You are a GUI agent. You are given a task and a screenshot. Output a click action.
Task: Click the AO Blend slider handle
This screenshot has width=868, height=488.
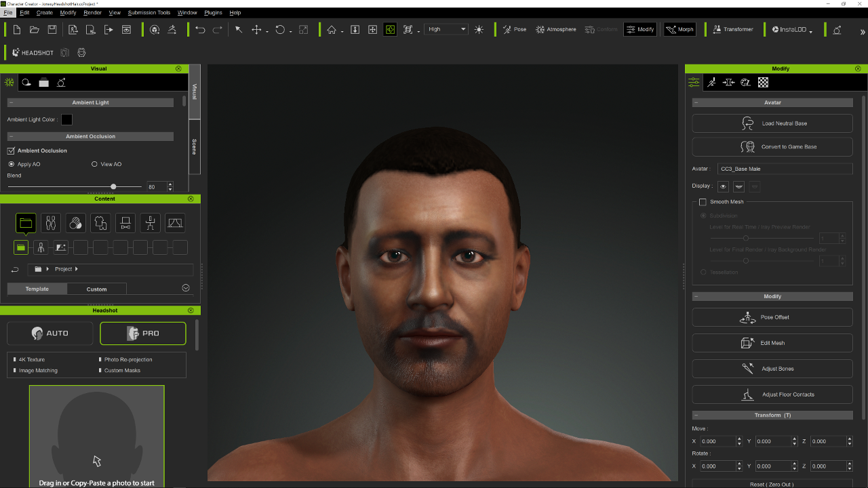tap(113, 186)
